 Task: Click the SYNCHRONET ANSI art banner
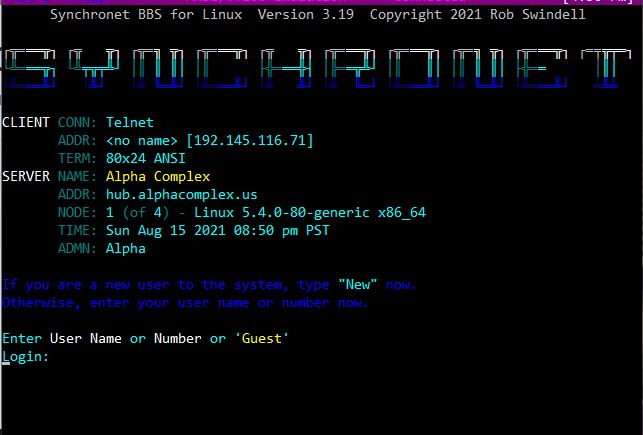pyautogui.click(x=318, y=68)
